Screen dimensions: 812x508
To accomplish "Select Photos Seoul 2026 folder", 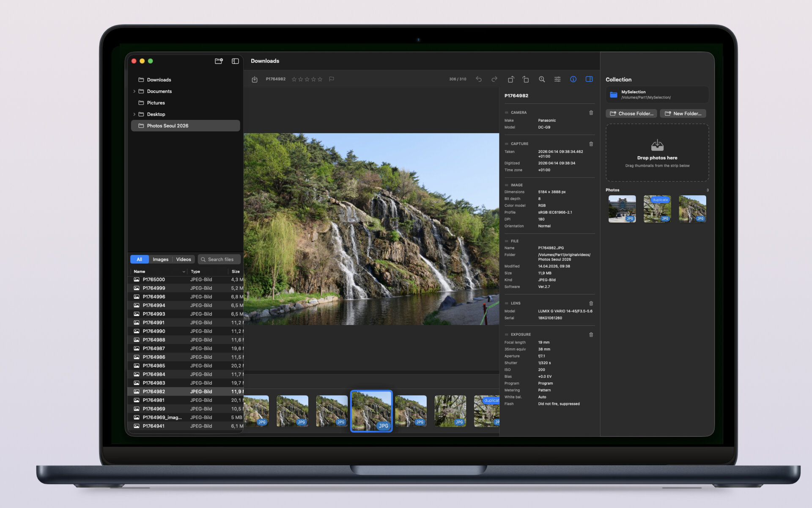I will [186, 126].
